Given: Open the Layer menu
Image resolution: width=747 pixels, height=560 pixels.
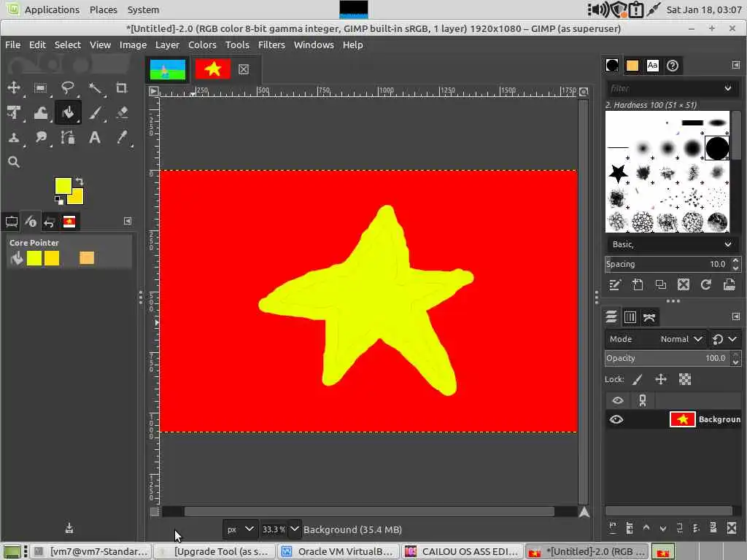Looking at the screenshot, I should [x=167, y=44].
